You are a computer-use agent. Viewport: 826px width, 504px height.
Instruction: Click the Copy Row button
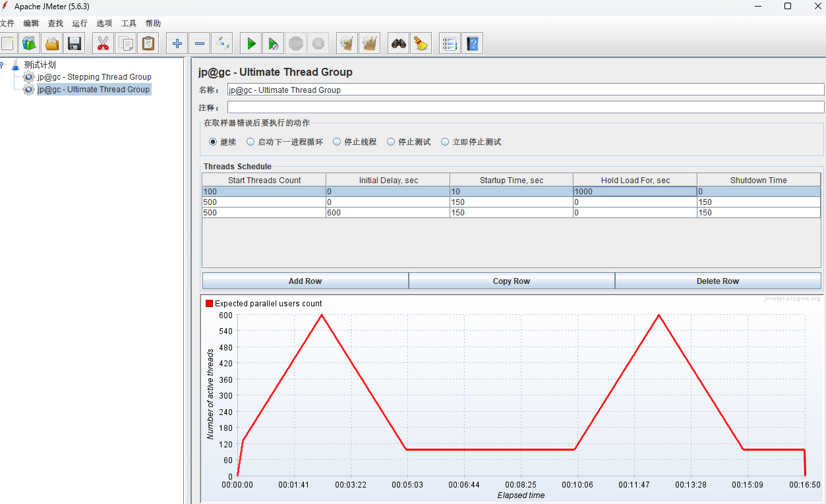tap(512, 281)
